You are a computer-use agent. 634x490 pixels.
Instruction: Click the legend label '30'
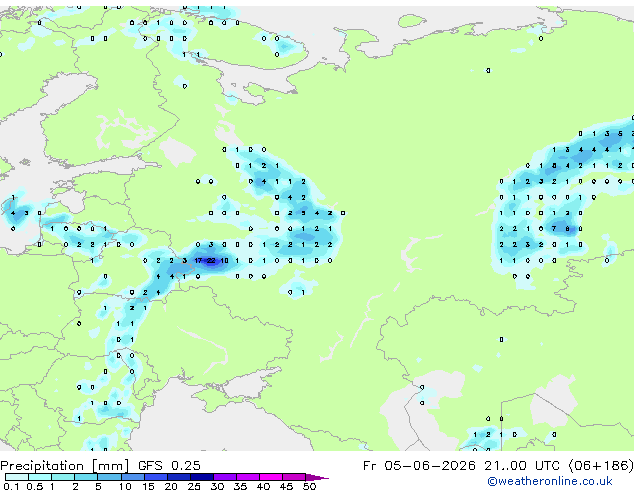pyautogui.click(x=217, y=486)
